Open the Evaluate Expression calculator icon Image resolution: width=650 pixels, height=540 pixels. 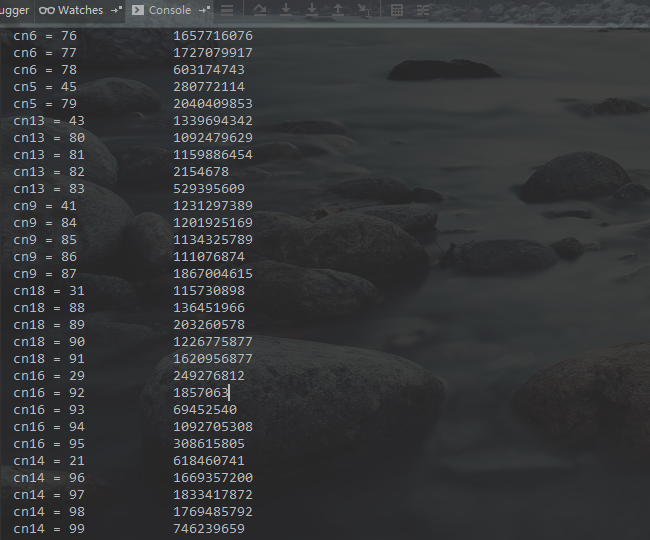click(397, 10)
